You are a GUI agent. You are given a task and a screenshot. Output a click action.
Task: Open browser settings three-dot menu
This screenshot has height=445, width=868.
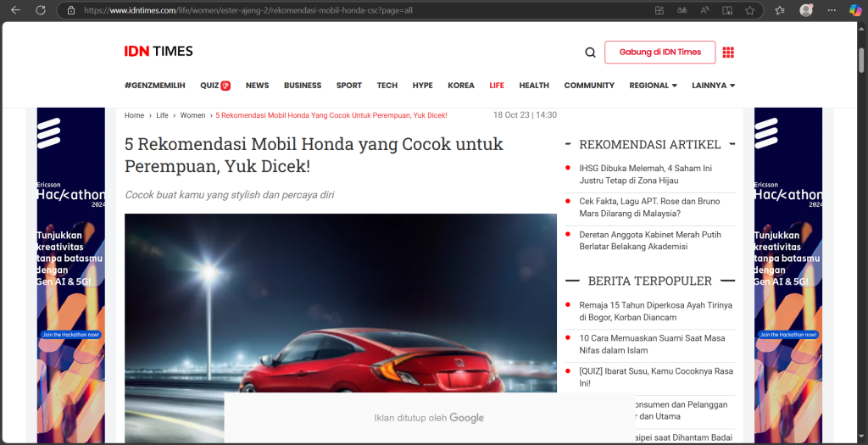[x=832, y=10]
